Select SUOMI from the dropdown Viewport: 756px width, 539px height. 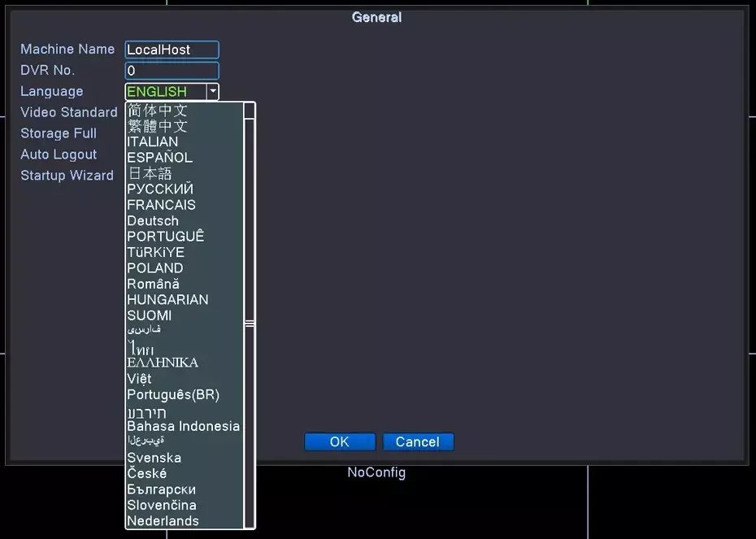pos(150,315)
